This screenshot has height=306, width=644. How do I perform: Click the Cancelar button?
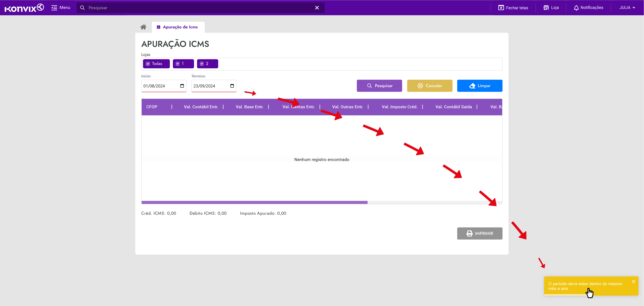click(x=430, y=86)
